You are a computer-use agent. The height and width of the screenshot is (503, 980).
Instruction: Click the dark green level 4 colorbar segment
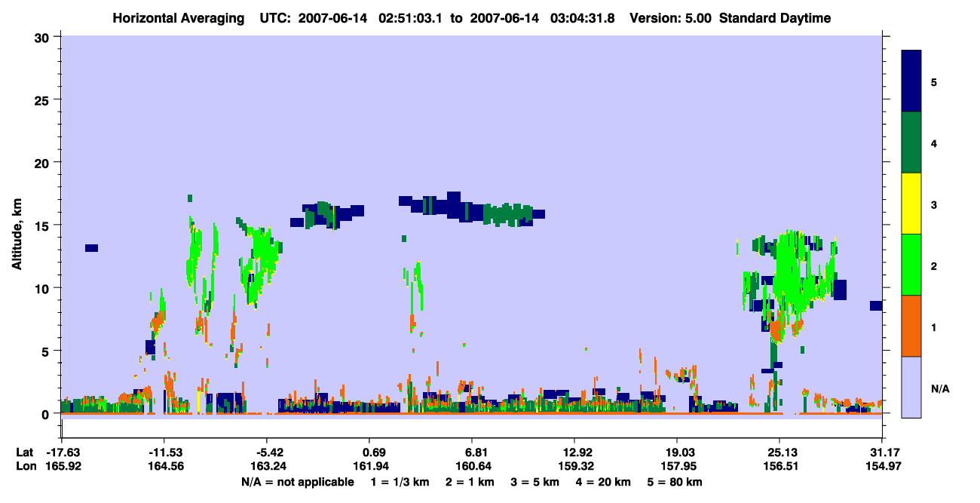pyautogui.click(x=911, y=143)
